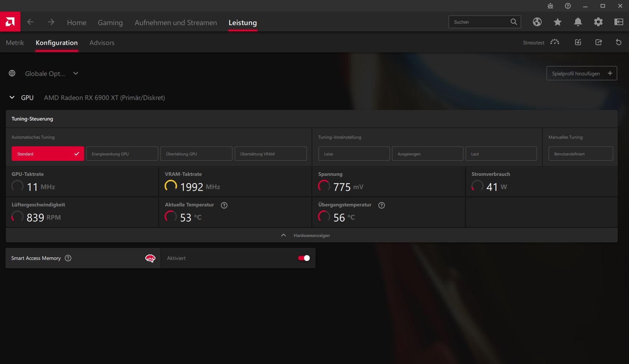Maximize the AMD Software window
Screen dimensions: 629x364
pos(602,6)
